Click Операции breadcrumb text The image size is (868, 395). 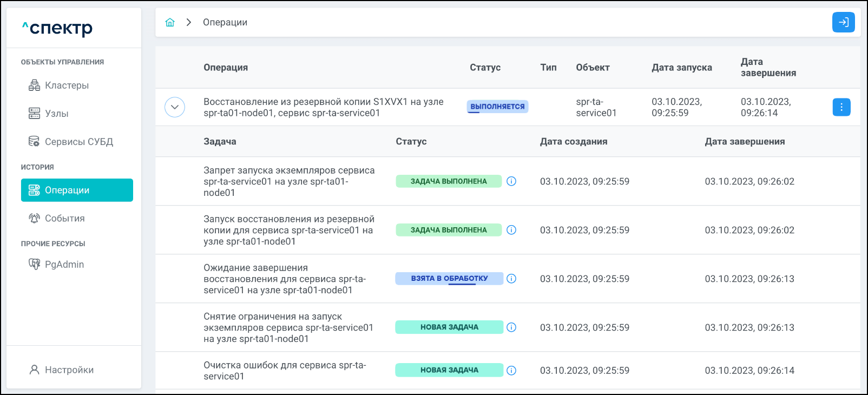tap(225, 22)
